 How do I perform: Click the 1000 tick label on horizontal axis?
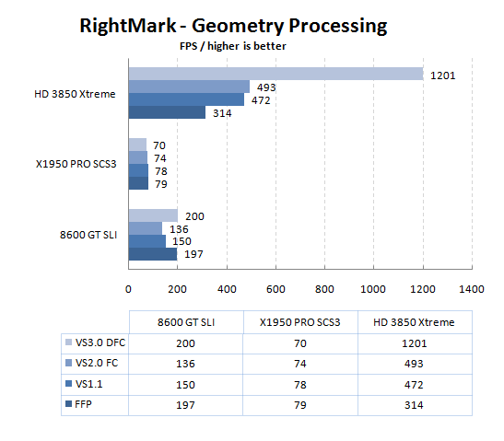(373, 289)
